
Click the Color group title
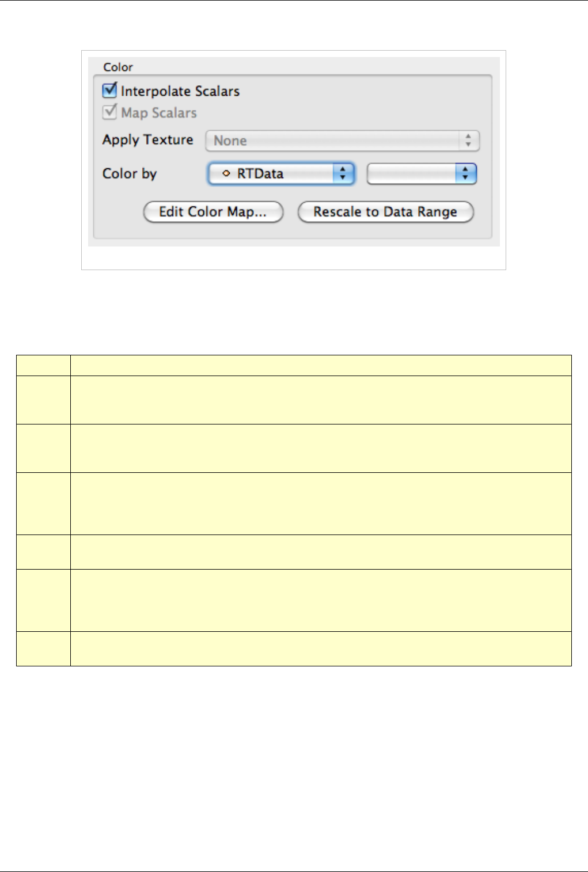pos(118,67)
